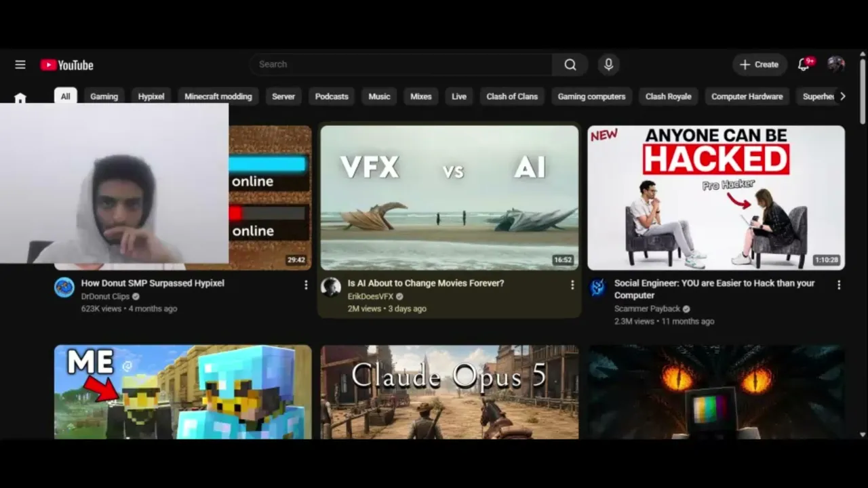Viewport: 868px width, 488px height.
Task: Select the Gaming computers filter chip
Action: 591,96
